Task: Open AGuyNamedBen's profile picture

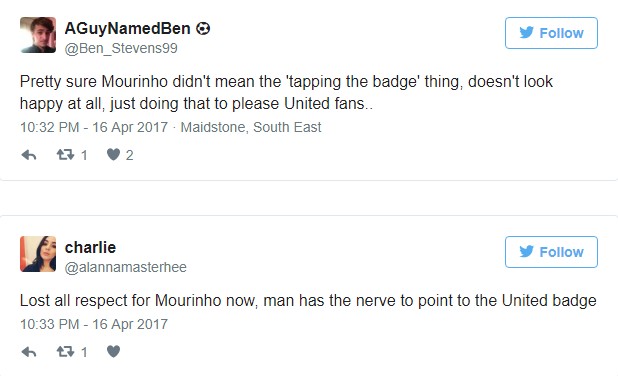Action: [x=38, y=35]
